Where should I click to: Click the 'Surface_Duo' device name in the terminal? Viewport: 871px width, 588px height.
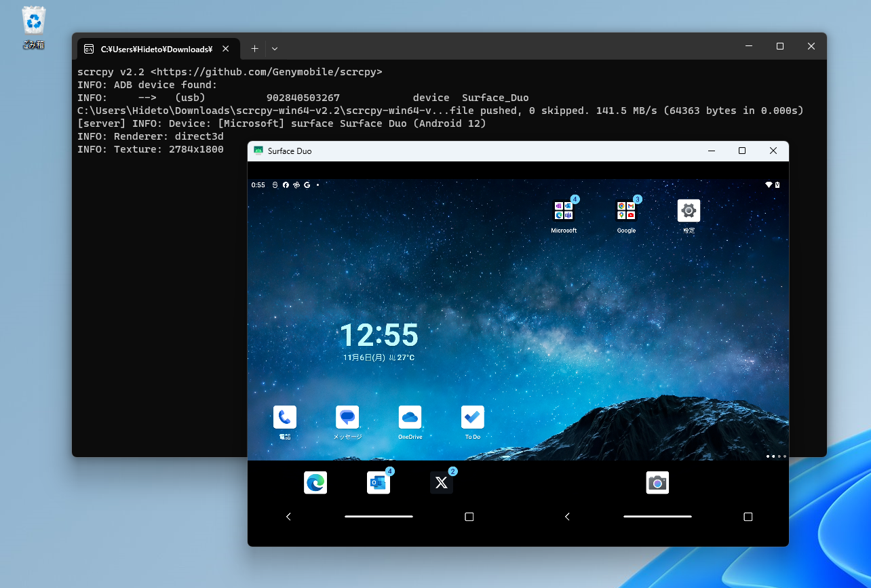coord(495,98)
